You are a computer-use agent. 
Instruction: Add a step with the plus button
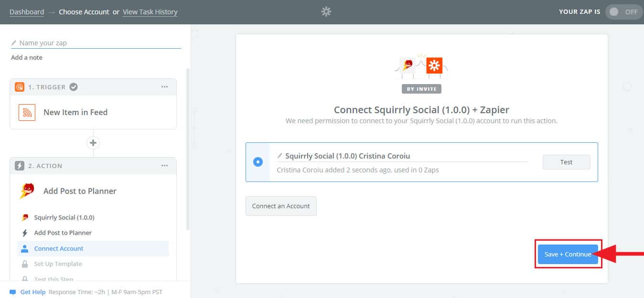pyautogui.click(x=93, y=143)
